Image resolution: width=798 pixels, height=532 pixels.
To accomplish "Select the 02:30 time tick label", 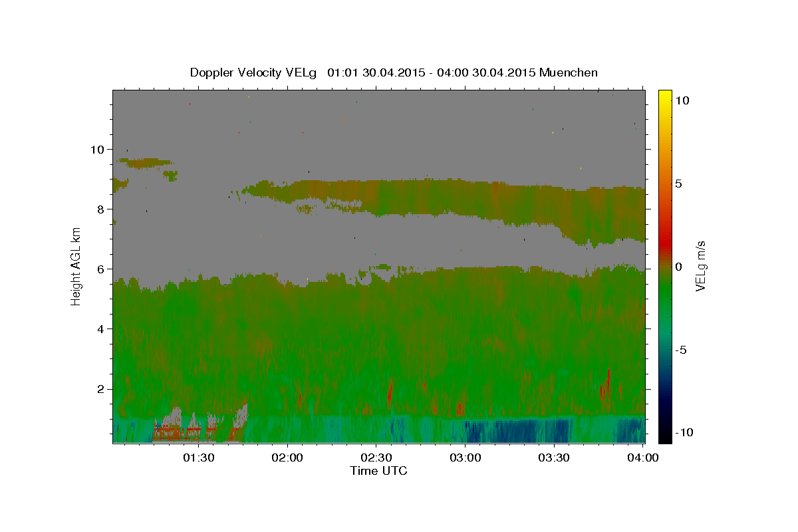I will [x=376, y=458].
